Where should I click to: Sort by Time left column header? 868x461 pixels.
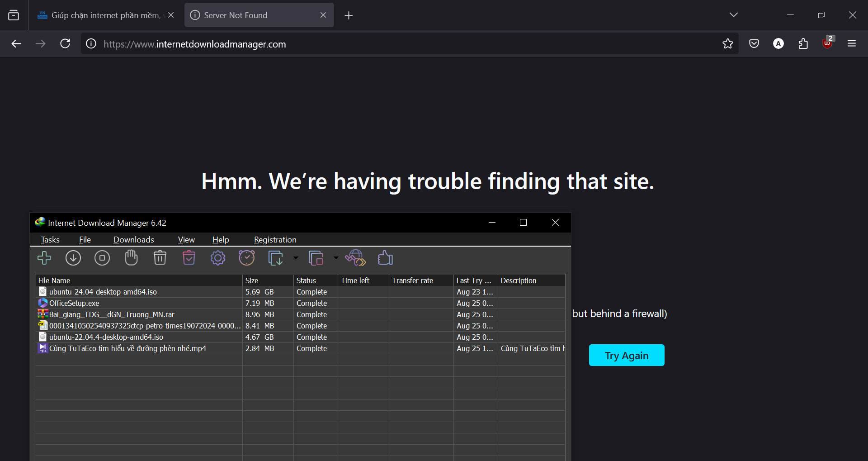coord(363,280)
